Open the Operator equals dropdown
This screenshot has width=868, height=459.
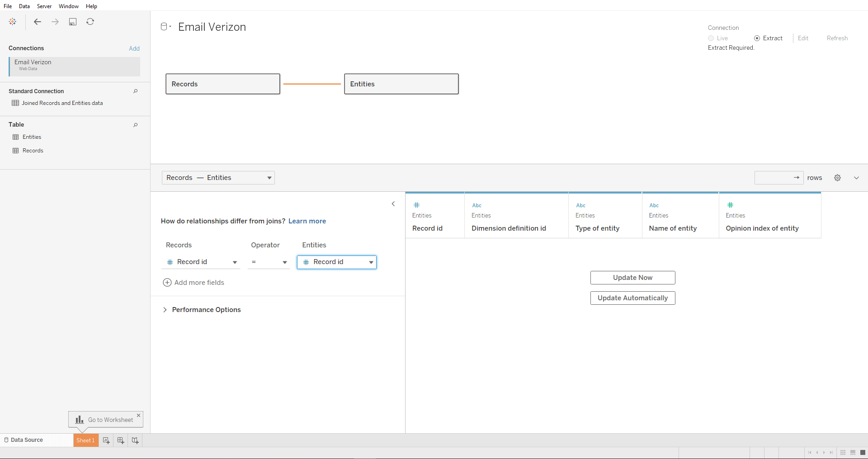point(269,262)
